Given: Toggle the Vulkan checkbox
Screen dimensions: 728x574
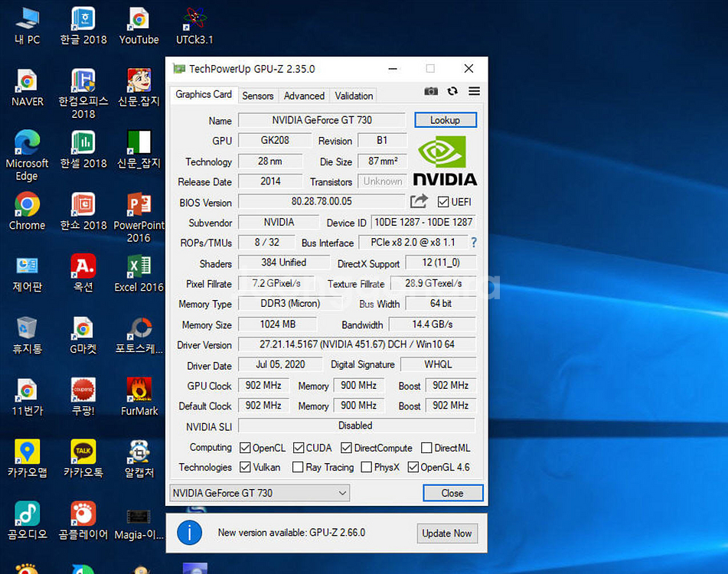Looking at the screenshot, I should 245,467.
